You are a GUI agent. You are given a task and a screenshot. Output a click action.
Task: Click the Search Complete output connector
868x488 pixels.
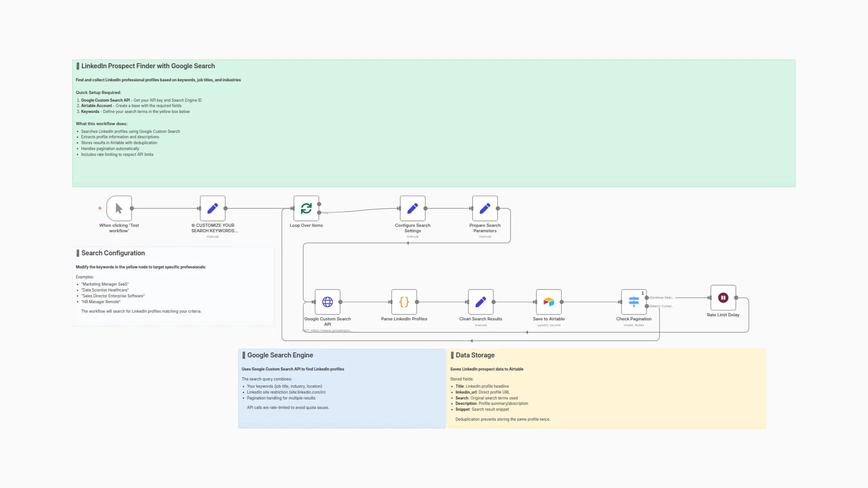pos(646,306)
